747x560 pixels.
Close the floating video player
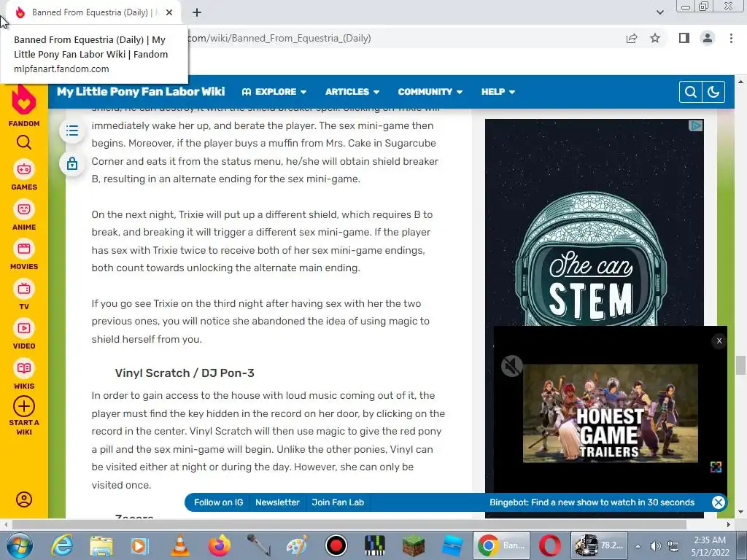pyautogui.click(x=719, y=341)
